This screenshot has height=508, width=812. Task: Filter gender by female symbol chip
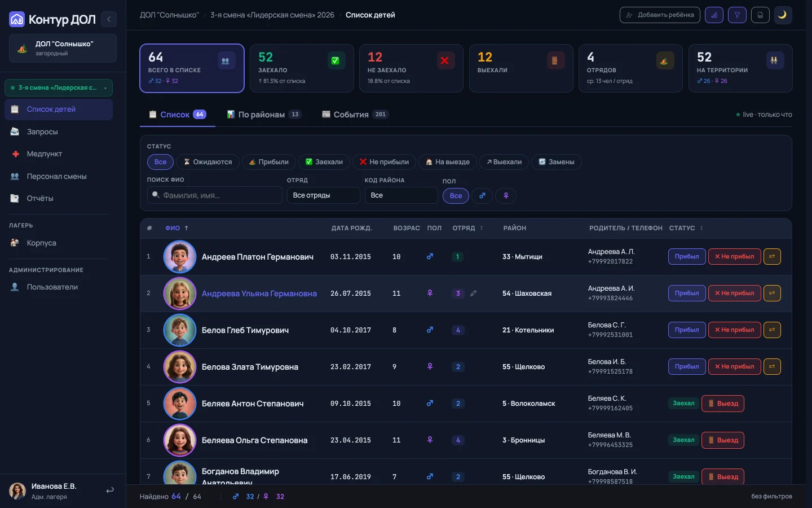tap(506, 196)
